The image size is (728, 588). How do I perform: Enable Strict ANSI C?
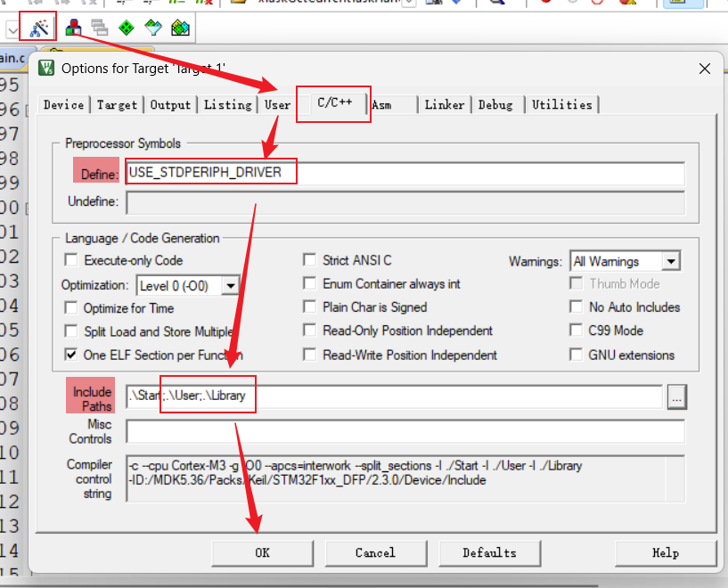pyautogui.click(x=310, y=260)
